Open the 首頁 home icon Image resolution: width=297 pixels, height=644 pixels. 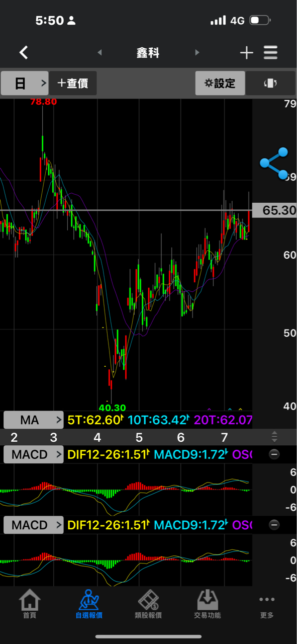coord(30,604)
